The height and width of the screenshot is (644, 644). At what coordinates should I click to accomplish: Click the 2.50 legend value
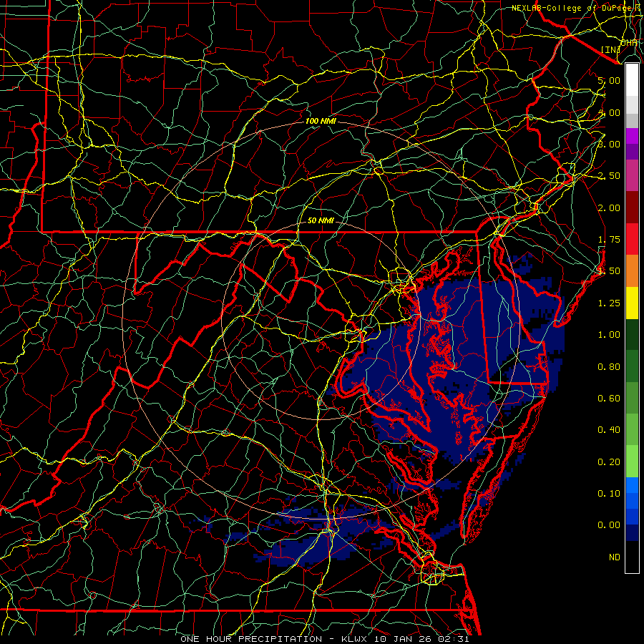[609, 176]
